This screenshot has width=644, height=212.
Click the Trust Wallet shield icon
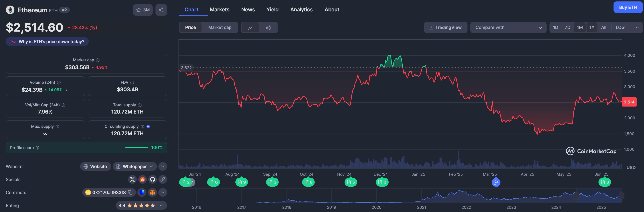pos(142,192)
